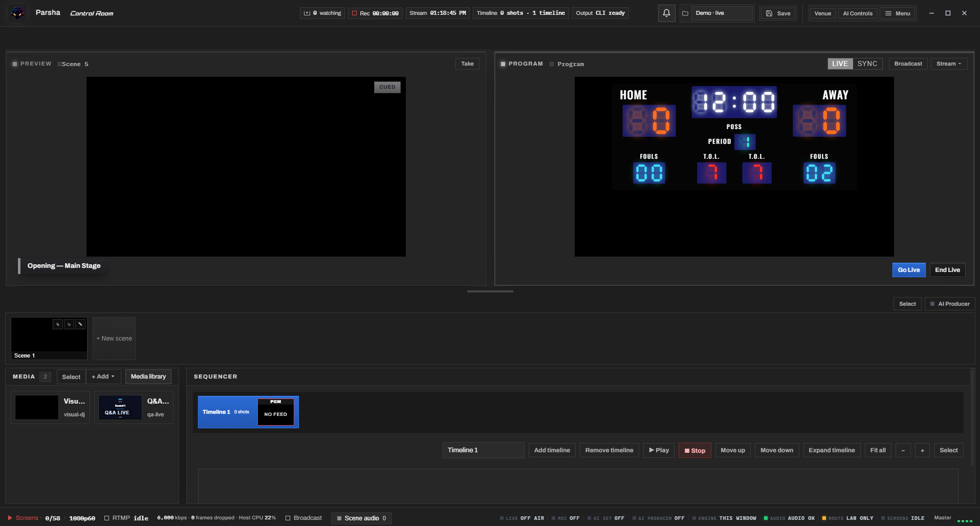
Task: Toggle the Program checkbox in program header
Action: (552, 64)
